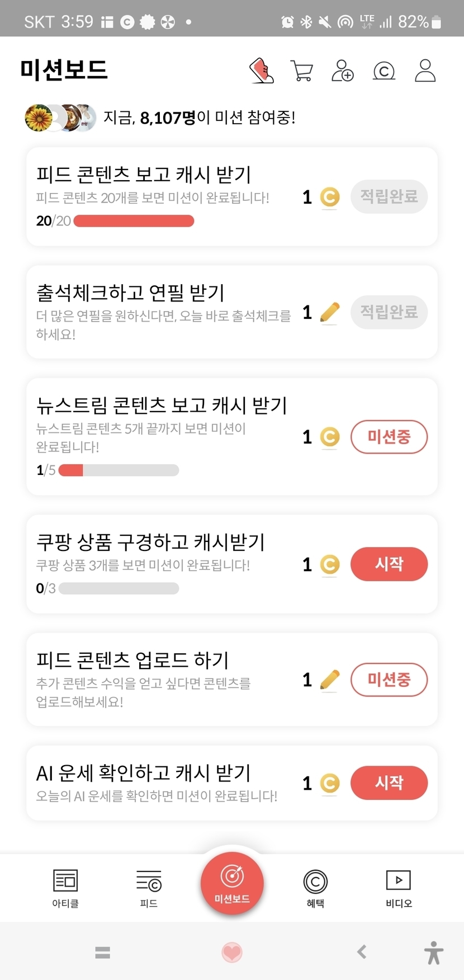Tap the 뉴스트림 mission progress bar

pyautogui.click(x=119, y=470)
